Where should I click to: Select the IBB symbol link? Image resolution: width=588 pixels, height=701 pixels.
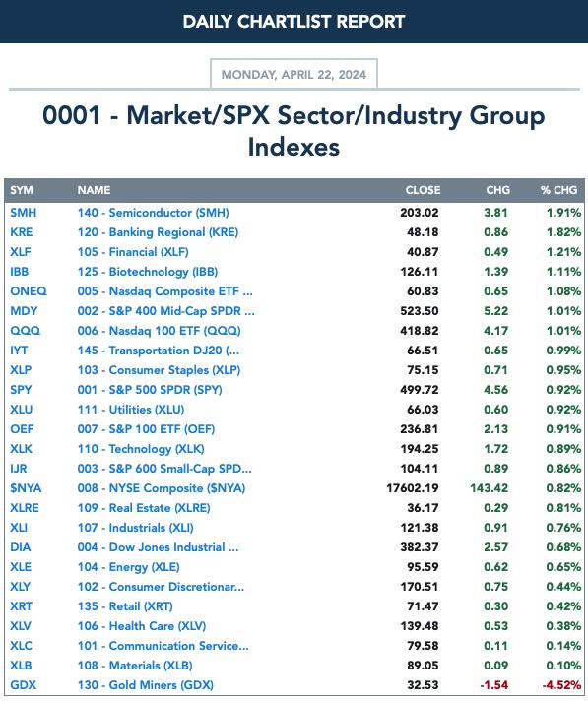20,272
